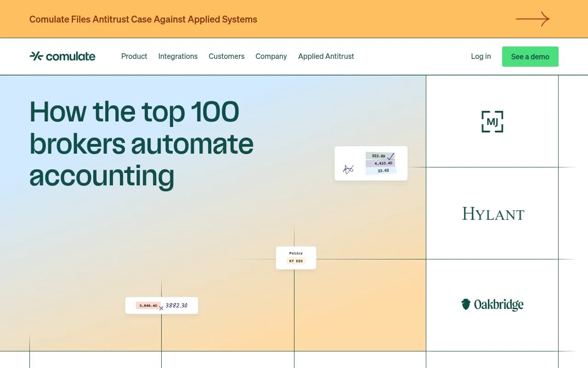The height and width of the screenshot is (368, 588).
Task: Open the Integrations menu item
Action: click(178, 56)
